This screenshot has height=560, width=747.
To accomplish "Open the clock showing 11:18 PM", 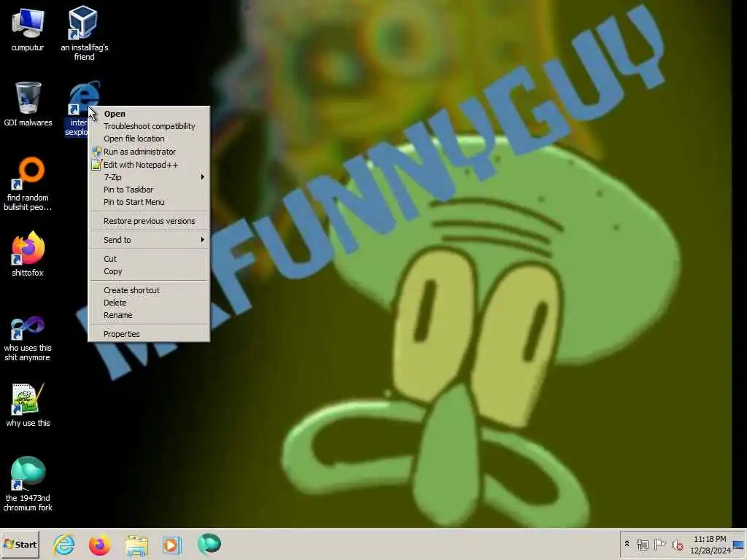I will [x=711, y=545].
